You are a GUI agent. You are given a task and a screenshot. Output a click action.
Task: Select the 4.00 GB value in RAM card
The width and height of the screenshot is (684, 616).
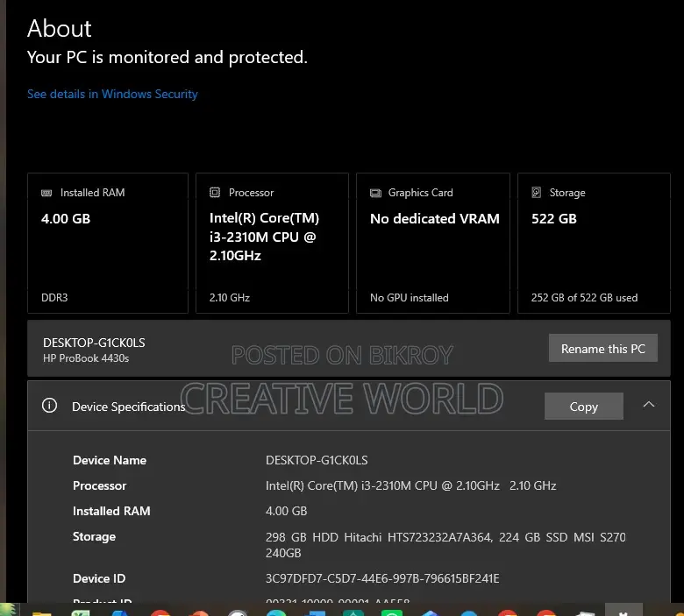[x=66, y=218]
